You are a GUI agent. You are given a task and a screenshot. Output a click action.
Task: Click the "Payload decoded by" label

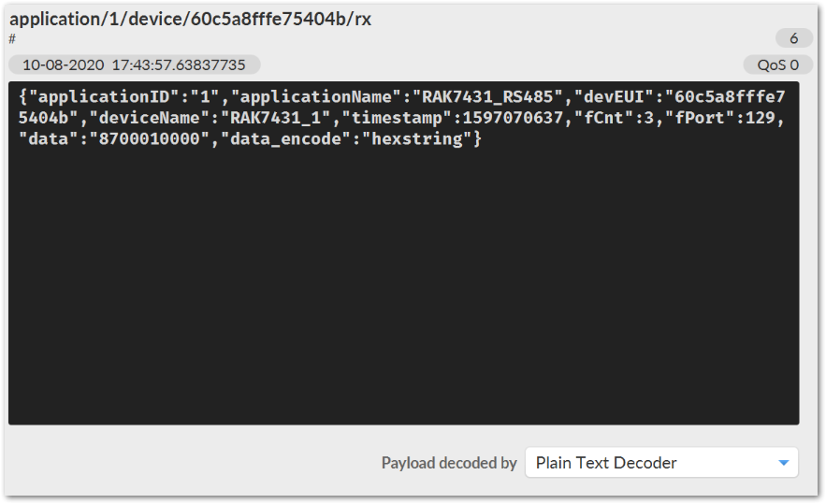pyautogui.click(x=449, y=463)
